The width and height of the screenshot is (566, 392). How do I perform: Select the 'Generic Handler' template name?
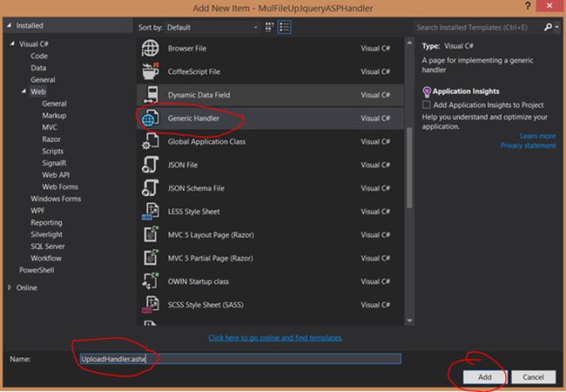pos(193,118)
